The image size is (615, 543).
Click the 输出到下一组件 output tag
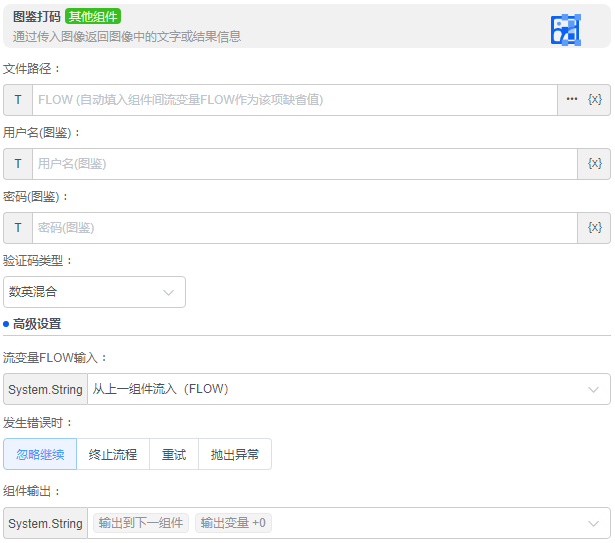tap(141, 523)
